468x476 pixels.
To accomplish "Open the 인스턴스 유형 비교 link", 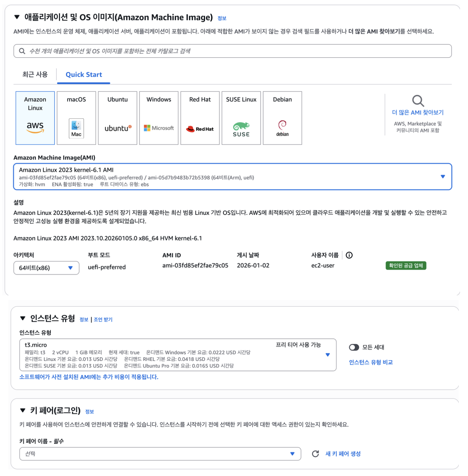I will pyautogui.click(x=371, y=362).
